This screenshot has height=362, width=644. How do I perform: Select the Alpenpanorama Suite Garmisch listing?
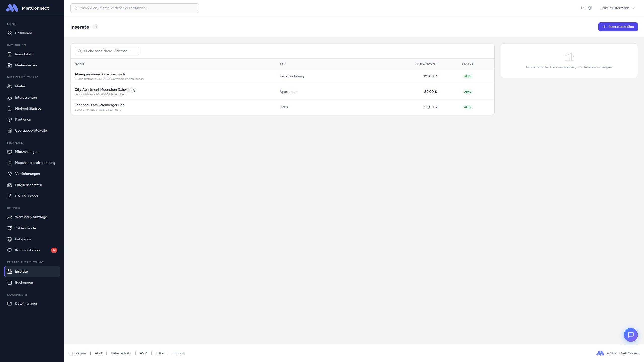pos(100,74)
